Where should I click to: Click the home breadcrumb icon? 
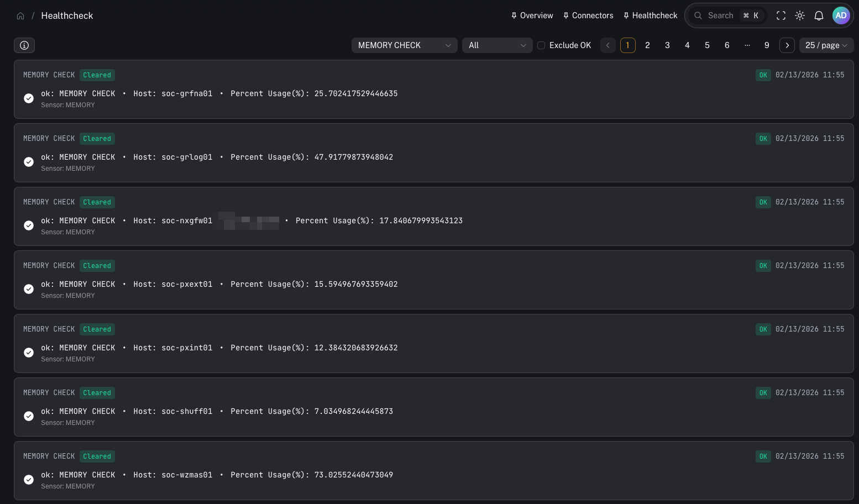20,15
